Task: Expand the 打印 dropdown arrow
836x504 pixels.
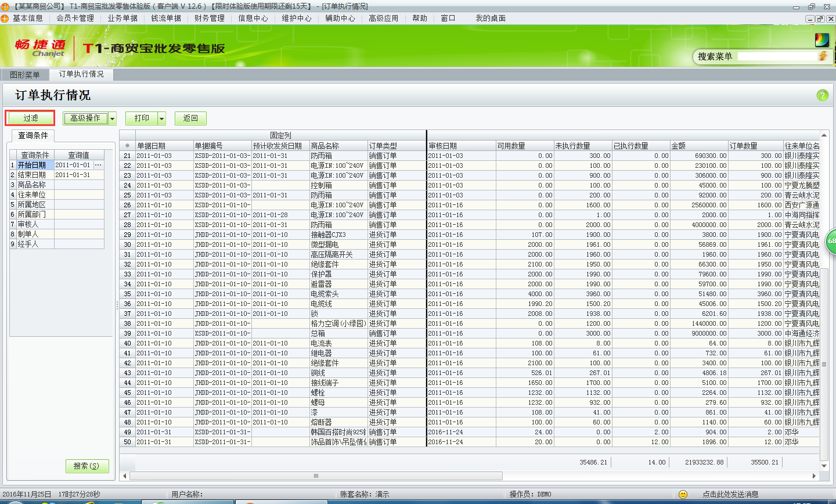Action: 162,118
